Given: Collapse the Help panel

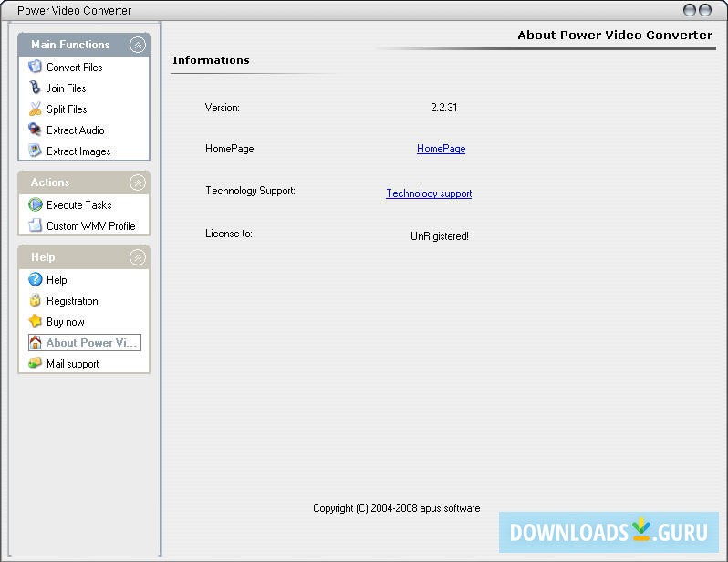Looking at the screenshot, I should tap(138, 257).
